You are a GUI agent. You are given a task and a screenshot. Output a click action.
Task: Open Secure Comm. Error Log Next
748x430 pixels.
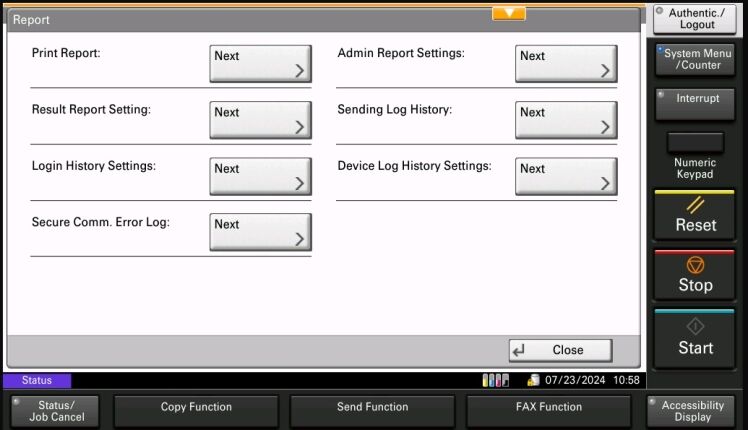coord(260,232)
